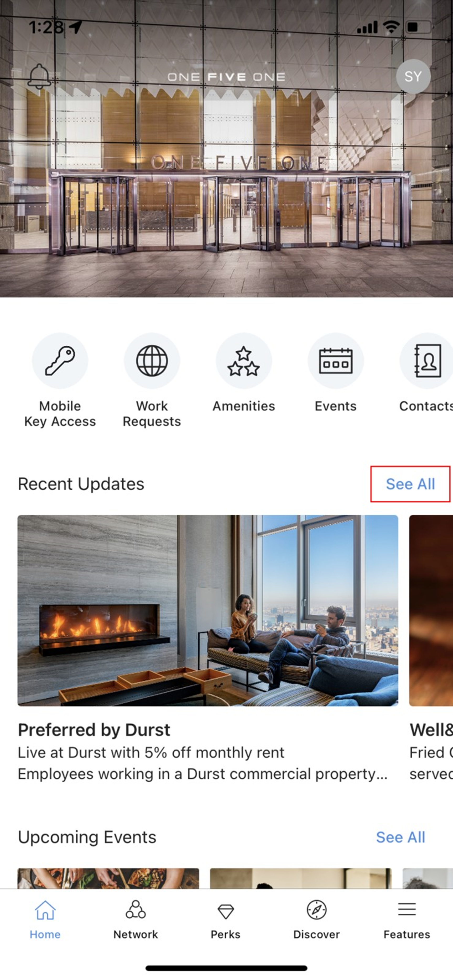The height and width of the screenshot is (980, 453).
Task: Open the Contacts address book icon
Action: [427, 361]
